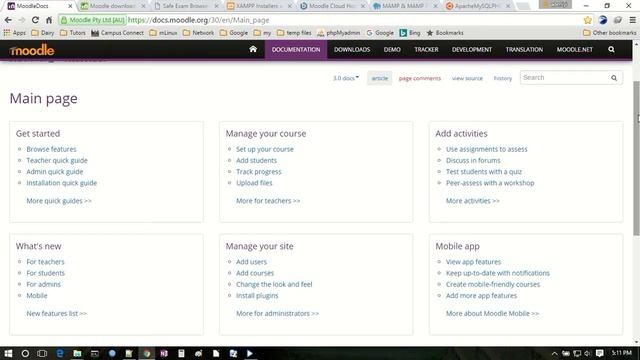Open the Bing bookmark

pos(410,33)
